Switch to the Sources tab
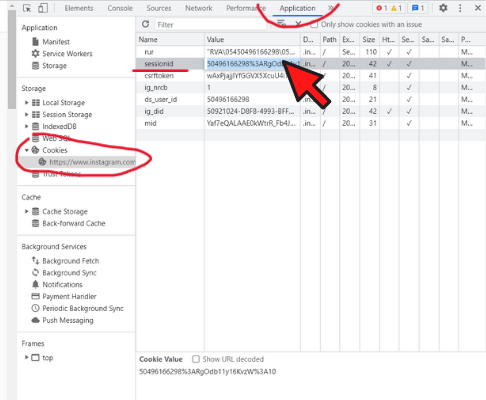The height and width of the screenshot is (400, 486). point(159,8)
